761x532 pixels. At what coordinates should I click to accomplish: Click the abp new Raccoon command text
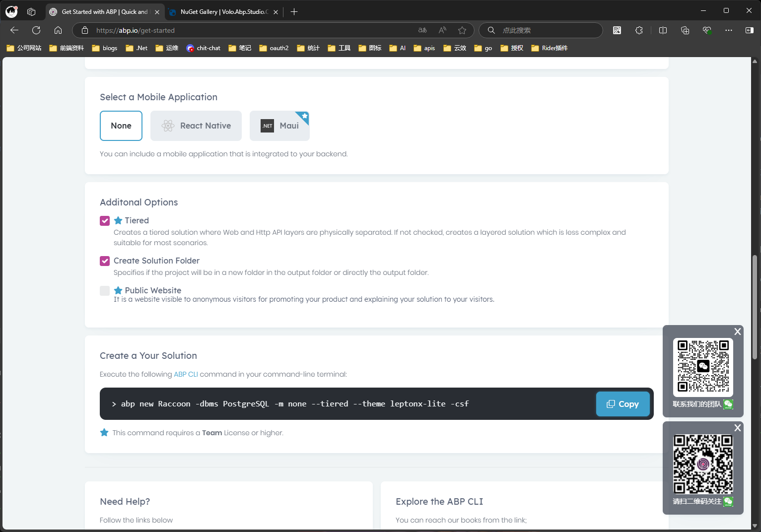(x=295, y=404)
